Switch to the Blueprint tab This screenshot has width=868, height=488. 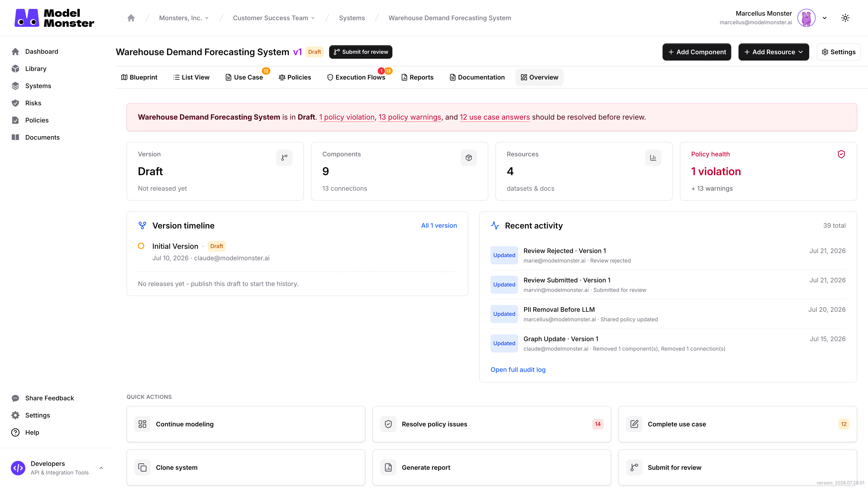pos(139,77)
